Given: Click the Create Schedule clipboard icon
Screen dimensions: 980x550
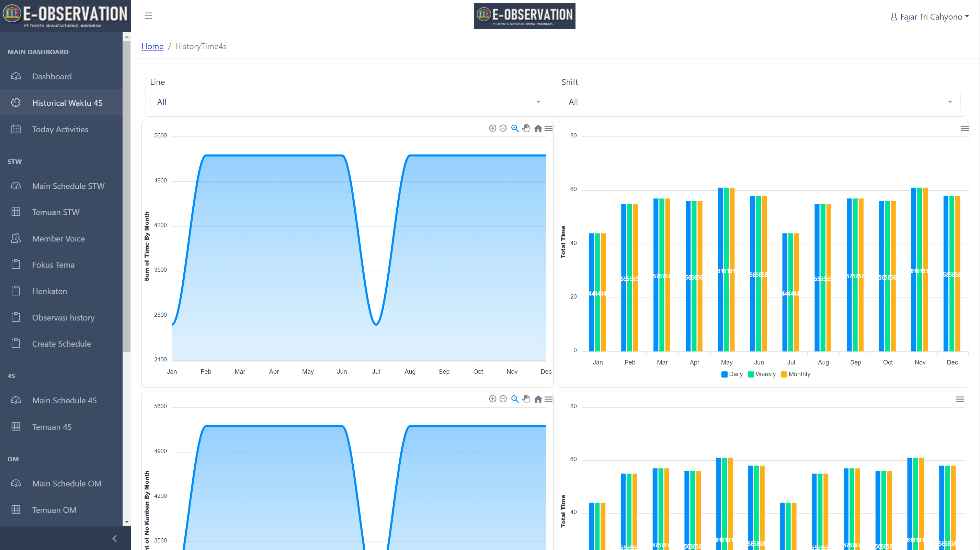Looking at the screenshot, I should 15,344.
